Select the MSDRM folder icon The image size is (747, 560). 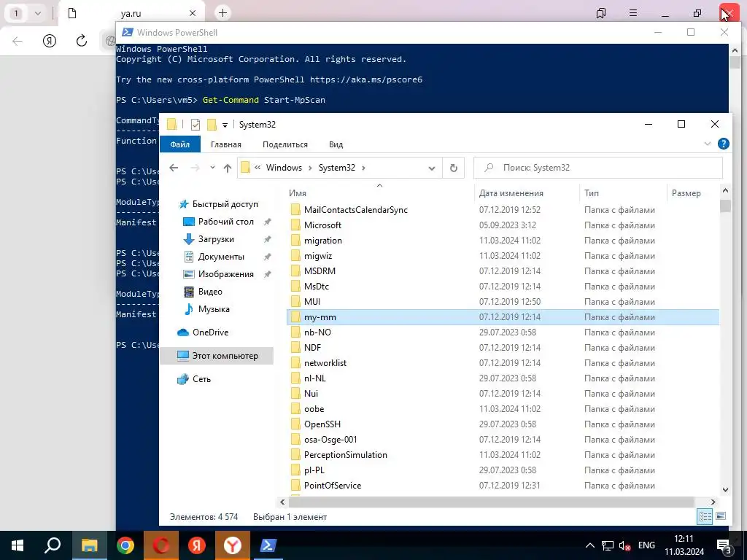click(296, 271)
